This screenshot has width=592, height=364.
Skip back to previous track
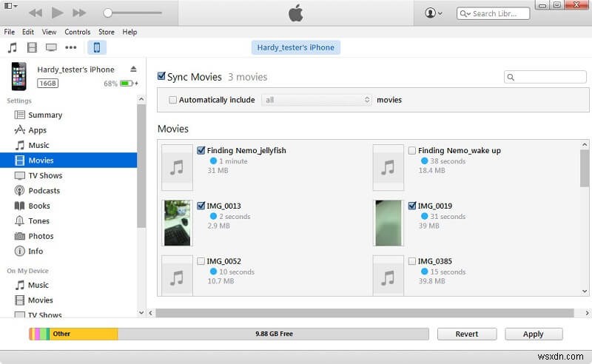point(36,13)
